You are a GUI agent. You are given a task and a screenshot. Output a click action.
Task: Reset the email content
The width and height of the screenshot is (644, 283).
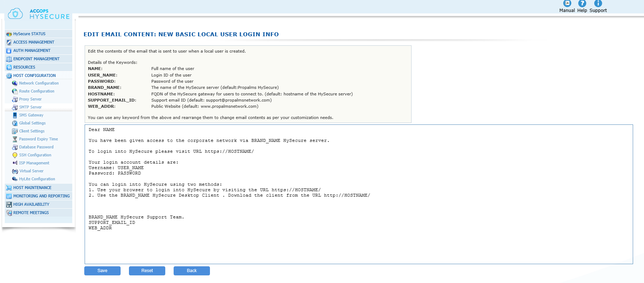(147, 271)
